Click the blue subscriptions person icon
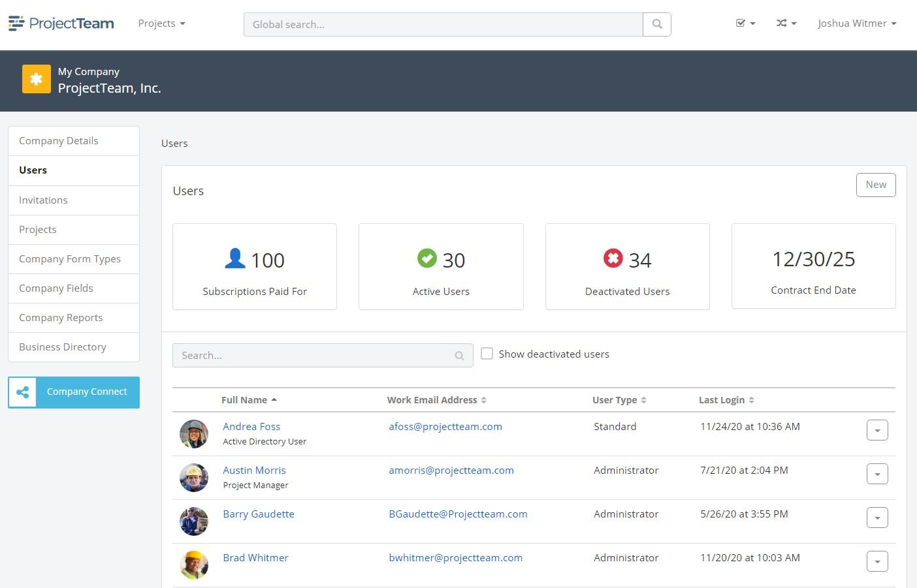 click(x=235, y=258)
